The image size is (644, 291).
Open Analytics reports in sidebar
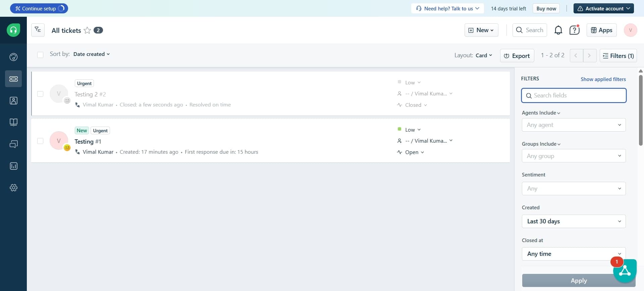13,166
